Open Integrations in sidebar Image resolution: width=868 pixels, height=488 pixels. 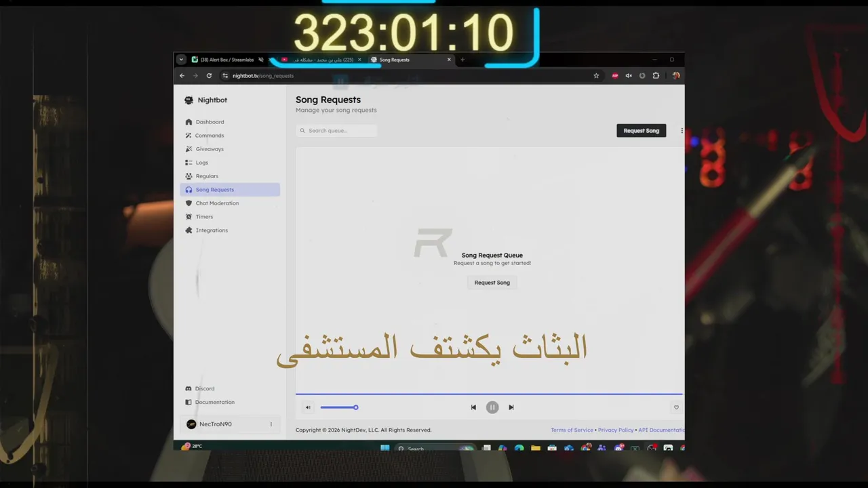tap(230, 230)
